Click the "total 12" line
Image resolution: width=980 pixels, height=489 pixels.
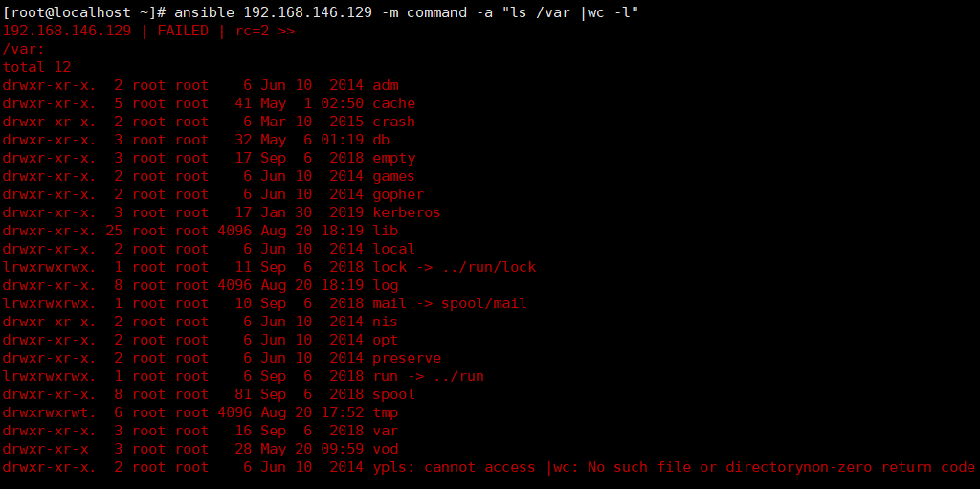coord(36,67)
